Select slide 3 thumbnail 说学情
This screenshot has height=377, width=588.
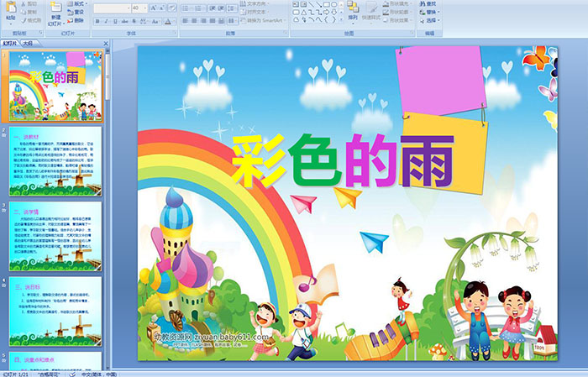[55, 237]
